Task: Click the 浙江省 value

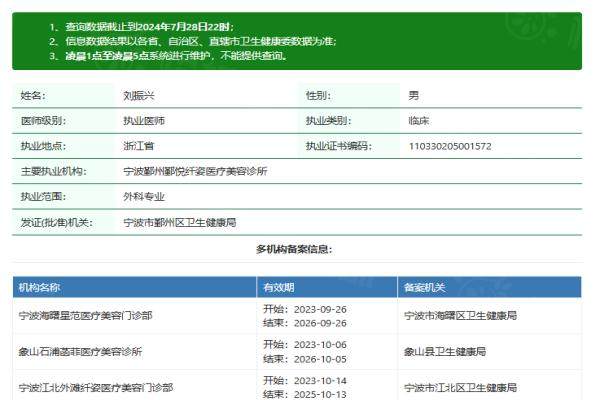Action: (x=139, y=146)
